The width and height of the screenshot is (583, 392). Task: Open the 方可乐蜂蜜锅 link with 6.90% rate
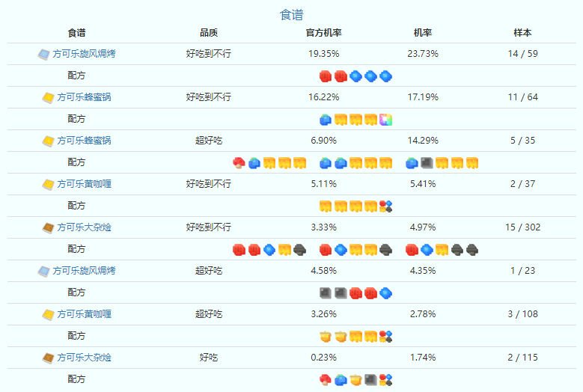coord(84,141)
